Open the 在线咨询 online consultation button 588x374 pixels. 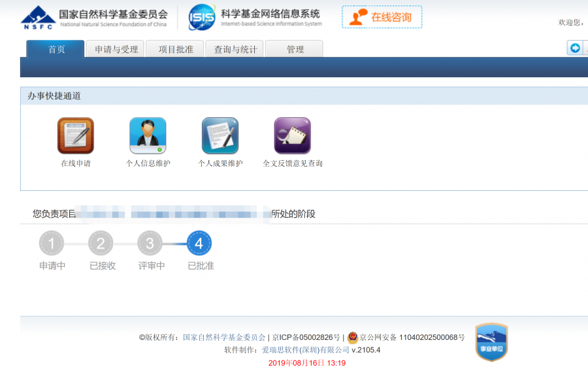pos(382,17)
